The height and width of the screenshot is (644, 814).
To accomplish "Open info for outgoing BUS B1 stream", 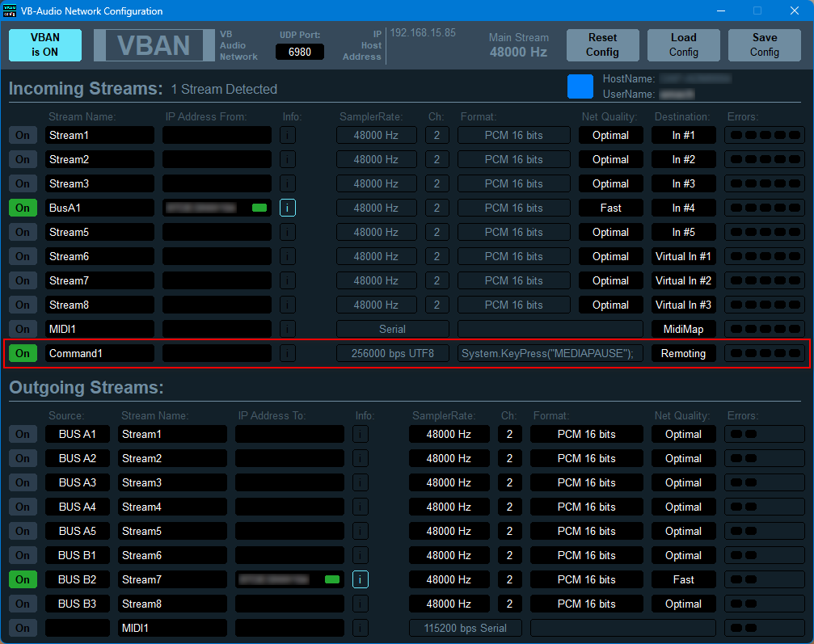I will [x=361, y=555].
